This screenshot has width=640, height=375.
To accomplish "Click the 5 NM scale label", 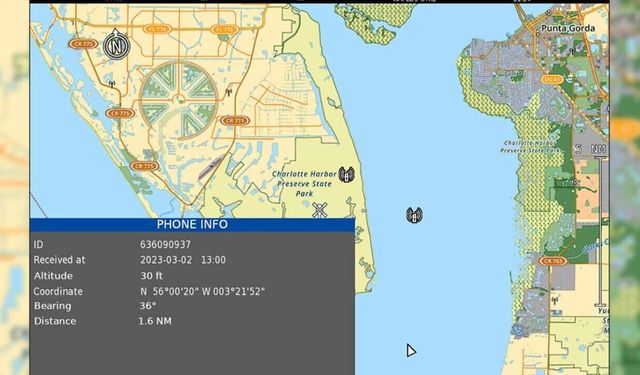I will 590,149.
